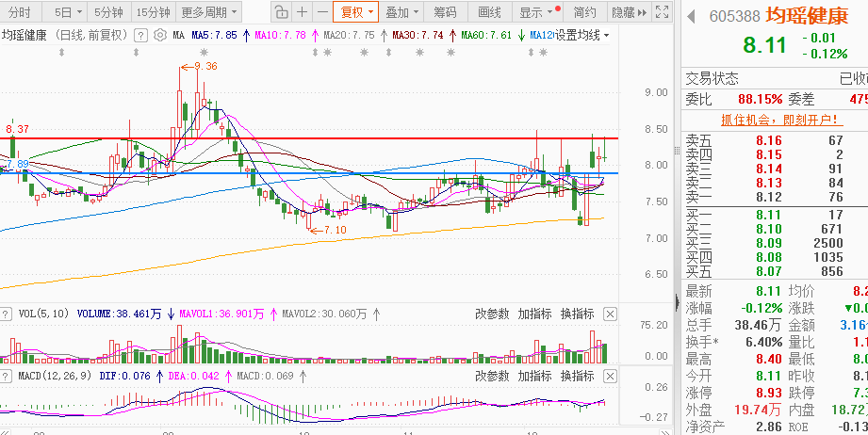The width and height of the screenshot is (868, 435).
Task: Switch to the 5分钟 period
Action: point(109,12)
